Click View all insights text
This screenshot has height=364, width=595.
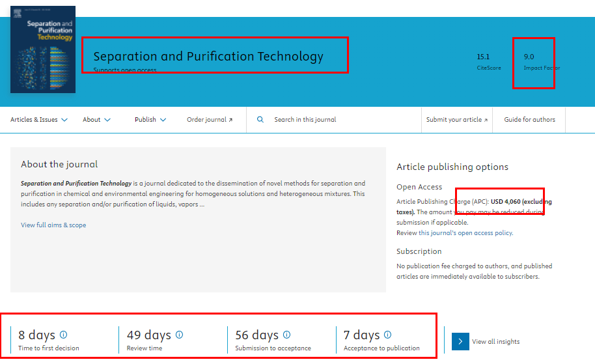pos(495,342)
